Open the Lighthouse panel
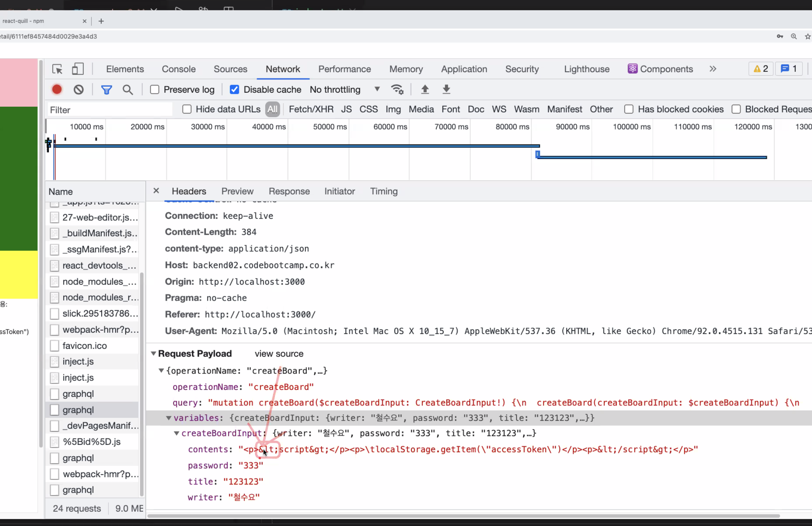The image size is (812, 526). (587, 69)
